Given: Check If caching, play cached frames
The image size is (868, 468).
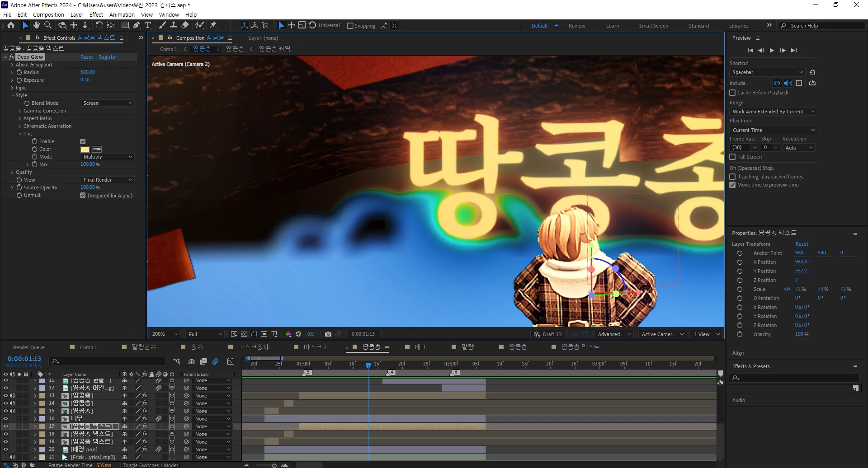Looking at the screenshot, I should coord(732,177).
